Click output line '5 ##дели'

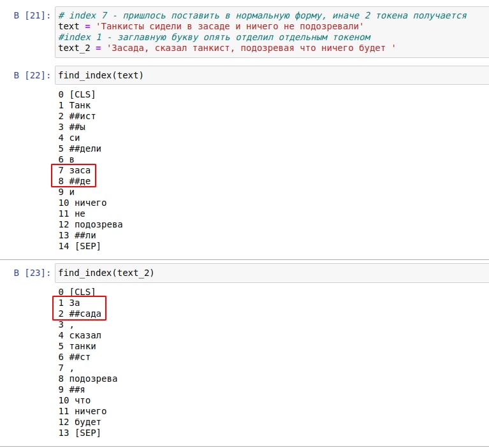pyautogui.click(x=80, y=148)
